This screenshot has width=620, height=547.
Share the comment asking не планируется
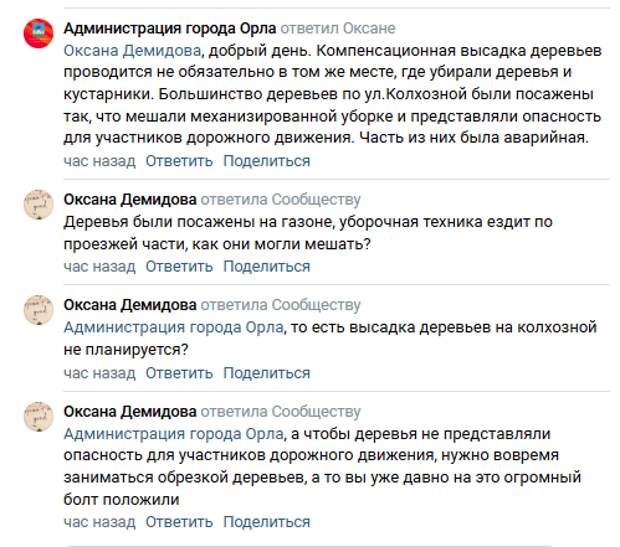point(267,373)
